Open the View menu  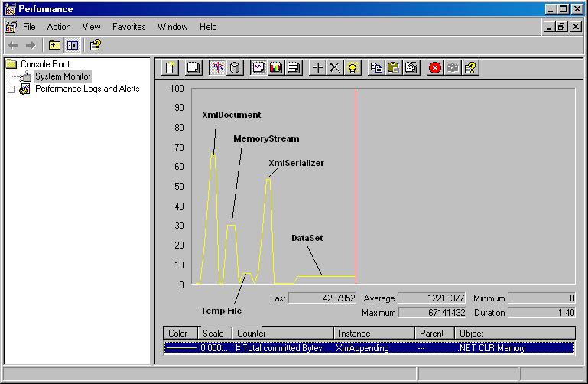pyautogui.click(x=91, y=27)
